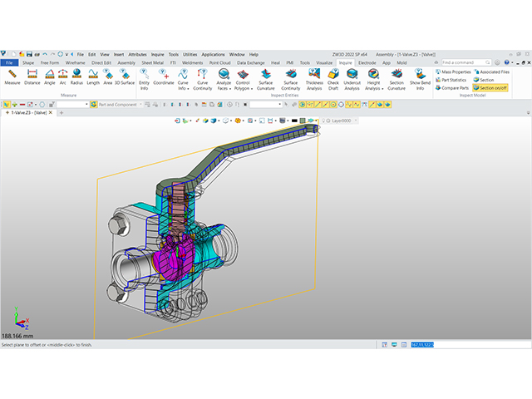Open the Curve Continuity analysis
This screenshot has width=532, height=399.
pyautogui.click(x=203, y=80)
